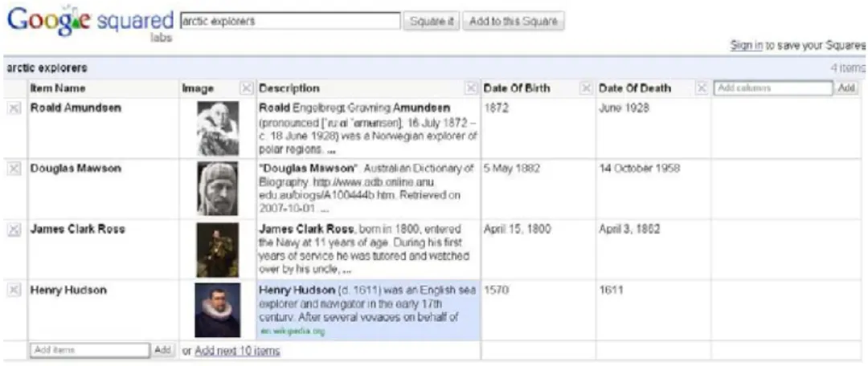The image size is (868, 366).
Task: Remove the Douglas Mawson row with its X icon
Action: coord(14,169)
